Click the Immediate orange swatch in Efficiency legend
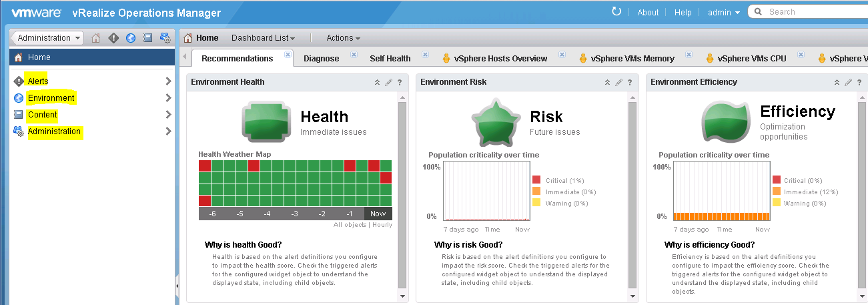Viewport: 868px width, 305px height. [x=776, y=192]
